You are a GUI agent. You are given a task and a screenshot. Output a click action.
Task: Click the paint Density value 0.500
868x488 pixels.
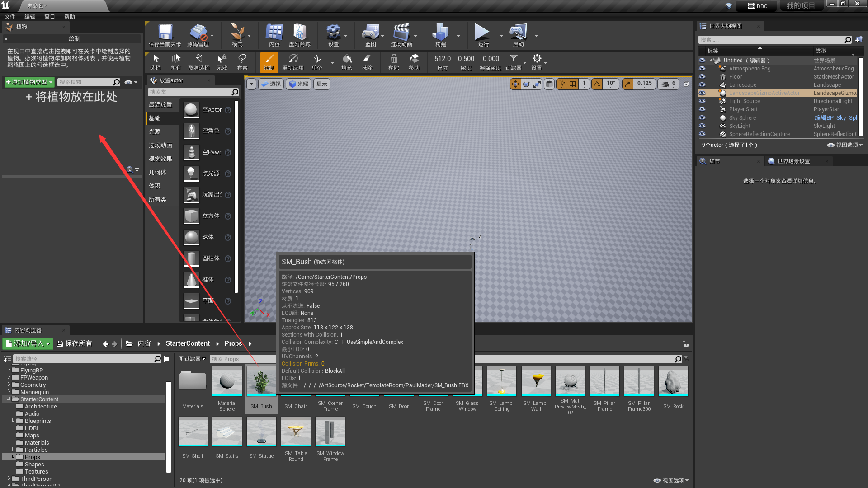pyautogui.click(x=466, y=59)
